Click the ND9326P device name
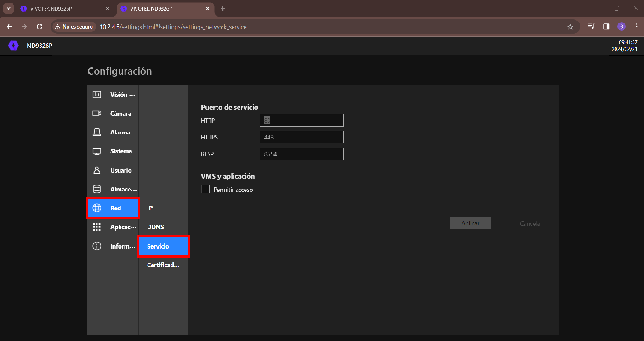Screen dimensions: 644x341 [39, 46]
